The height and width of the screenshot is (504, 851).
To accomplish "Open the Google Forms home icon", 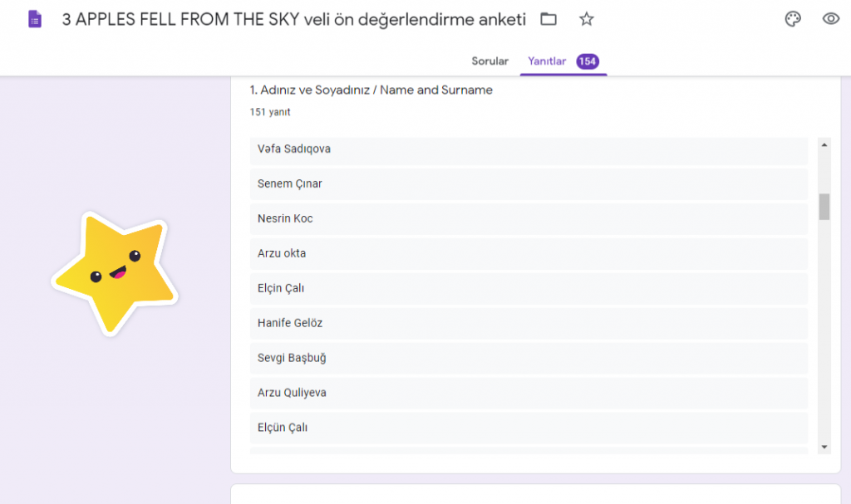I will point(35,19).
